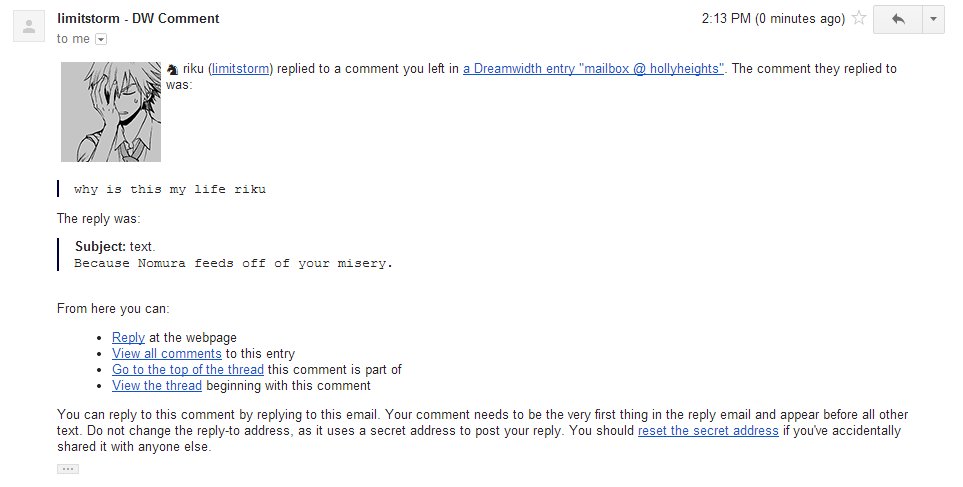Viewport: 963px width, 487px height.
Task: Open the 'View the thread' link
Action: tap(157, 385)
